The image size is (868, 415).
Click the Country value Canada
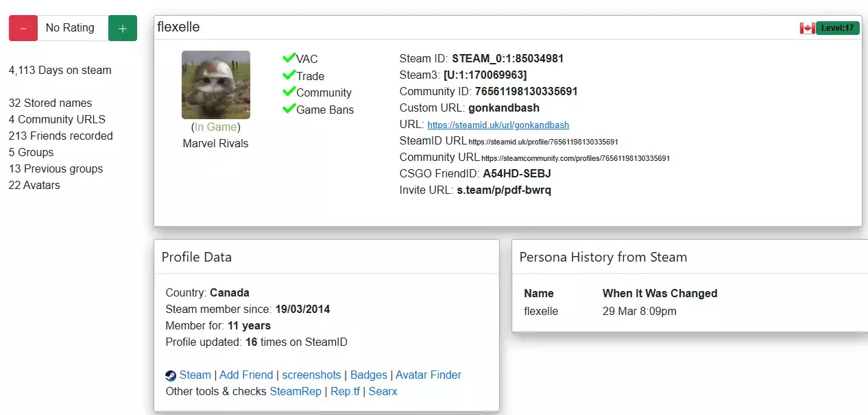230,292
